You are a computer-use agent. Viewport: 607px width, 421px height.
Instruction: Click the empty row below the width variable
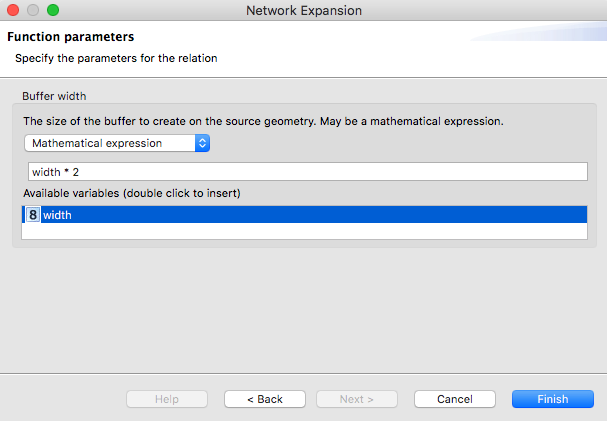pyautogui.click(x=304, y=231)
